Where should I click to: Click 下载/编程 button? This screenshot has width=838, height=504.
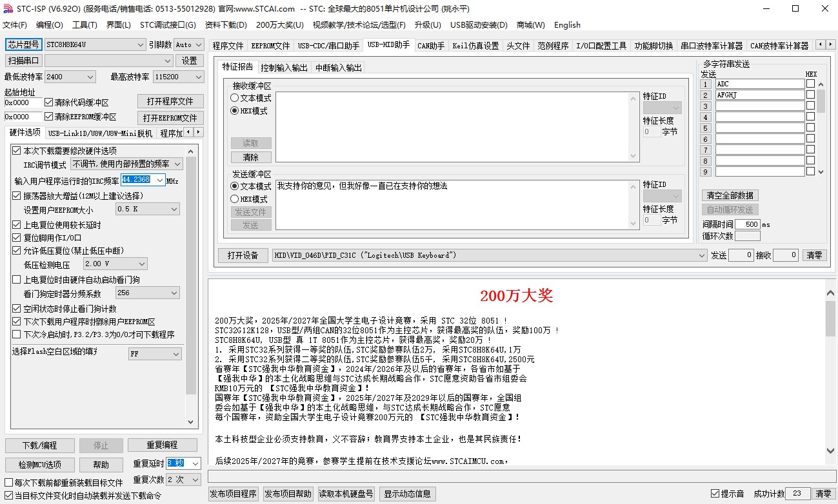click(40, 445)
